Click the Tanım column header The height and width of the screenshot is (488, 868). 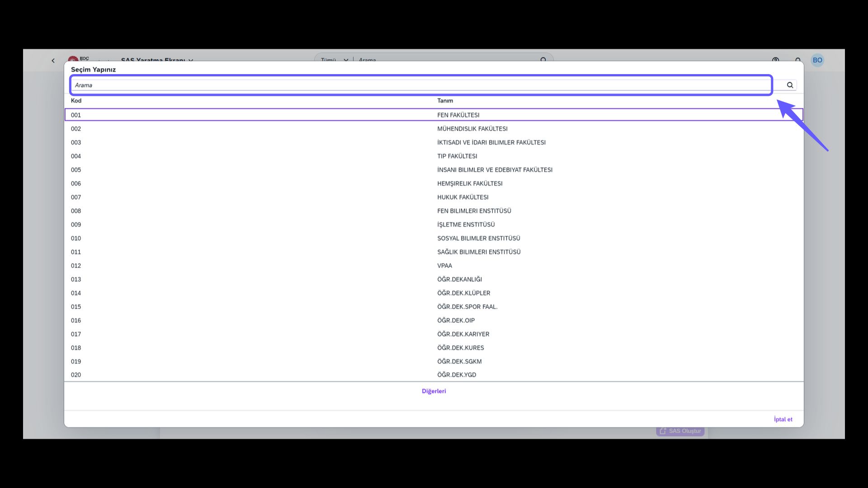(445, 101)
